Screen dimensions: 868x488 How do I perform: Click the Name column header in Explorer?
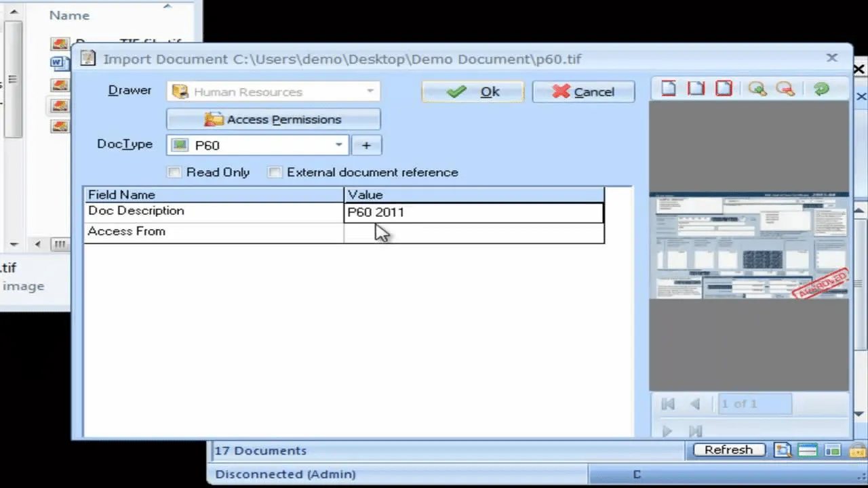point(69,15)
